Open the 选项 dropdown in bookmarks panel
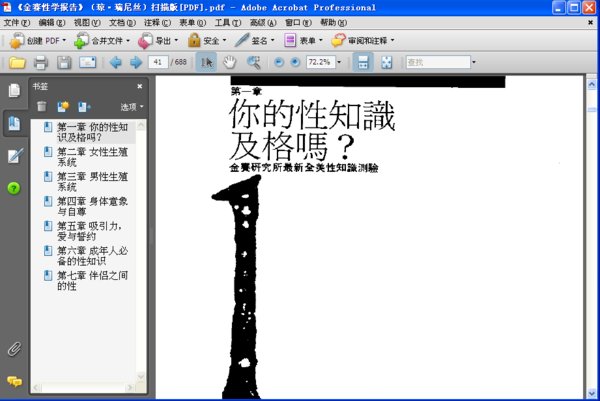 pos(132,106)
